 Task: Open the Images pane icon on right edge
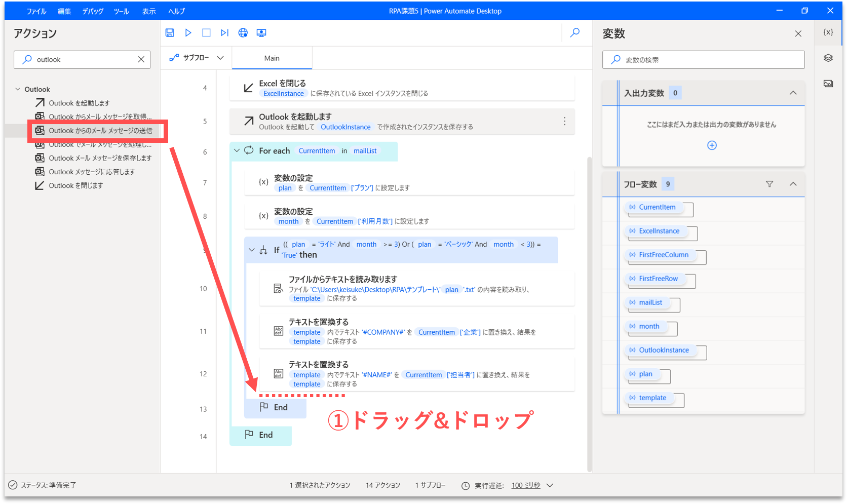pos(828,84)
